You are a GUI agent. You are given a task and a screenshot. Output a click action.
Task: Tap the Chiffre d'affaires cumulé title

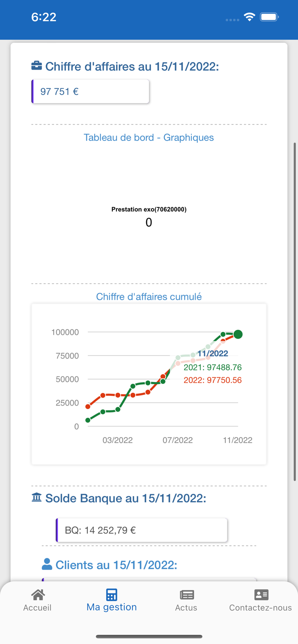(x=149, y=297)
